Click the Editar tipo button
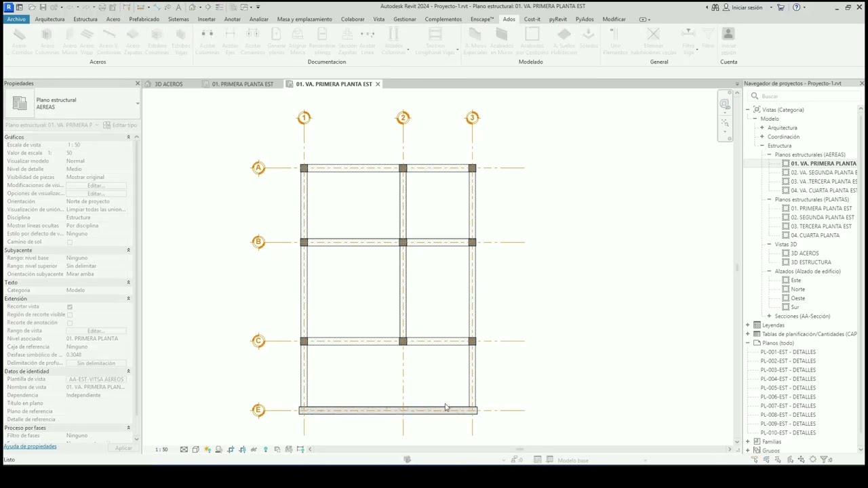The height and width of the screenshot is (488, 868). coord(120,125)
